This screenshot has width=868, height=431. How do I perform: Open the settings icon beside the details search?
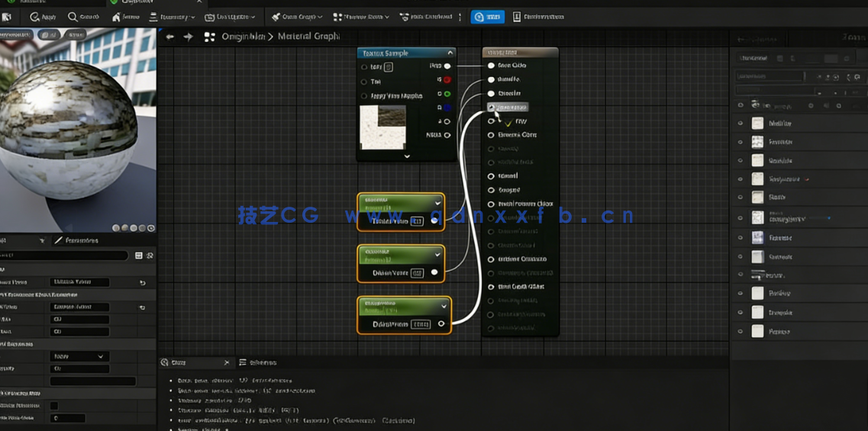pos(150,256)
